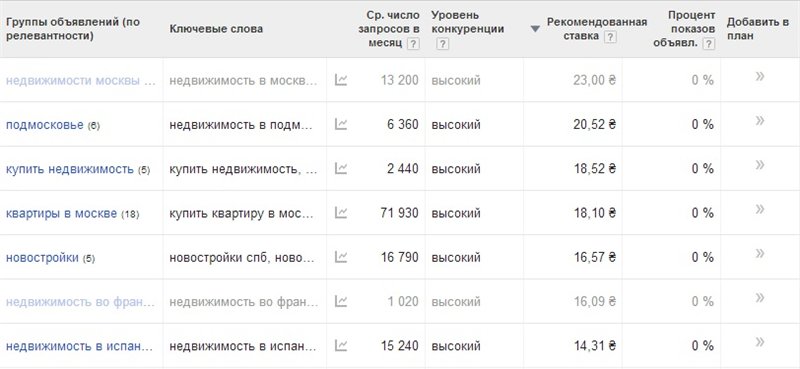Open the купить недвижимость ad group link
The image size is (800, 369).
69,169
